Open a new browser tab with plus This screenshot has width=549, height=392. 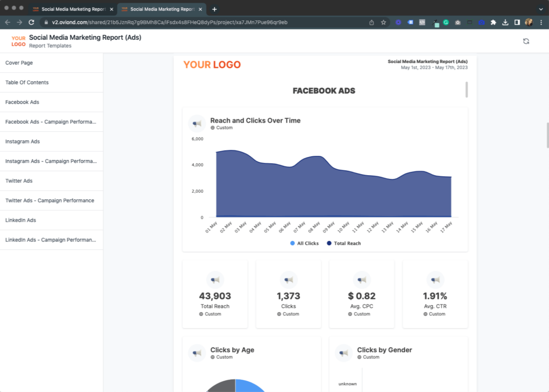tap(214, 10)
